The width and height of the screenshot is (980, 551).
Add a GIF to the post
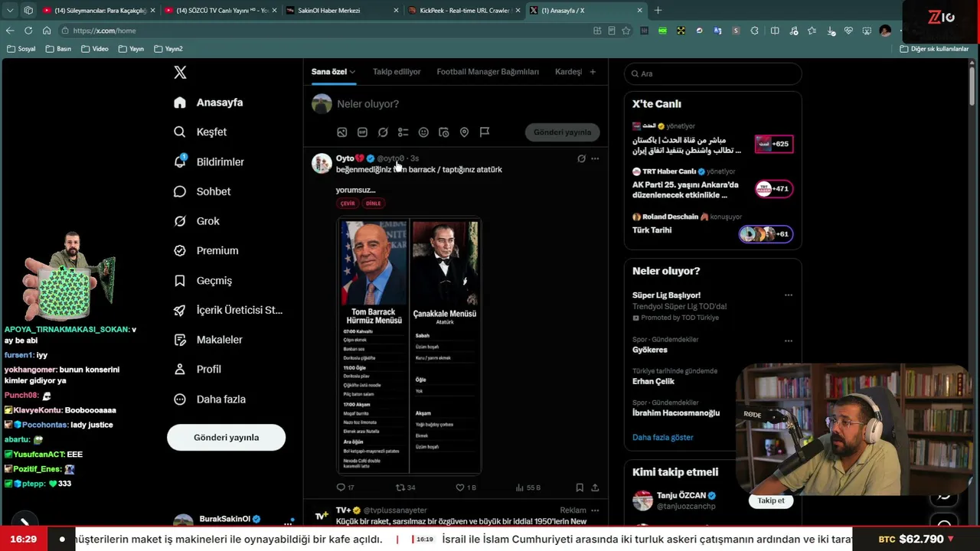(x=362, y=132)
